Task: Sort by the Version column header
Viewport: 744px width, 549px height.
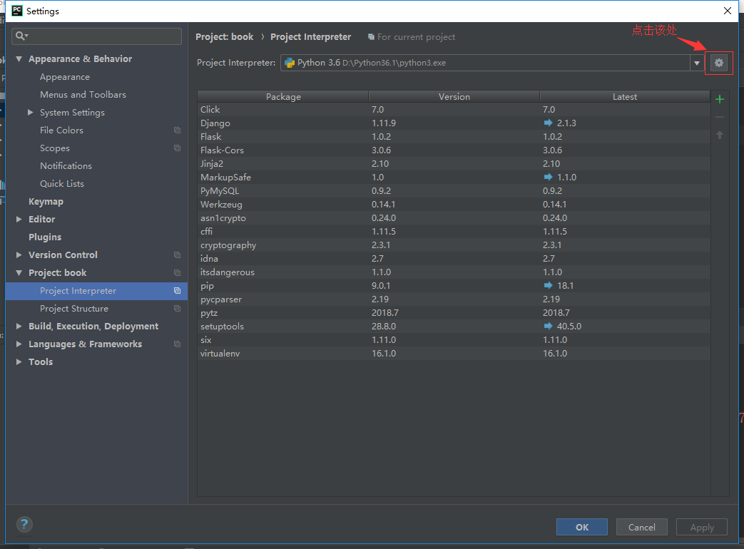Action: click(x=454, y=97)
